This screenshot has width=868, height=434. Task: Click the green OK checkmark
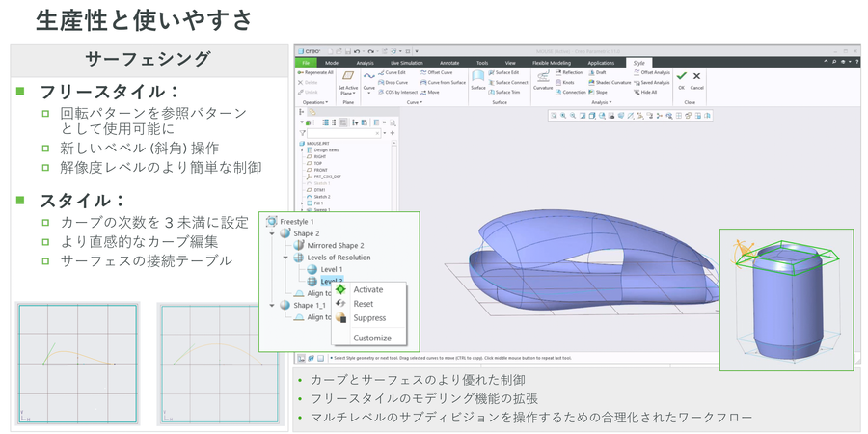coord(681,77)
